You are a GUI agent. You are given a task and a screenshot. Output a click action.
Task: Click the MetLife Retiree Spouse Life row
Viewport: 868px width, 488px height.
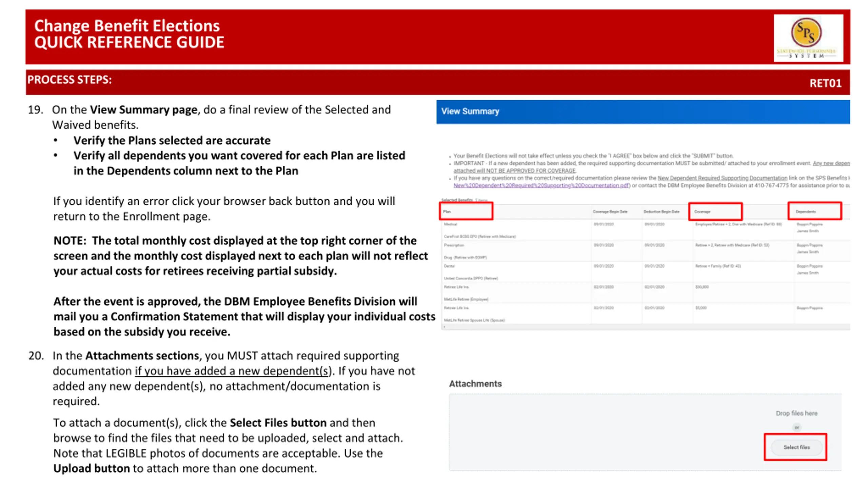point(646,314)
